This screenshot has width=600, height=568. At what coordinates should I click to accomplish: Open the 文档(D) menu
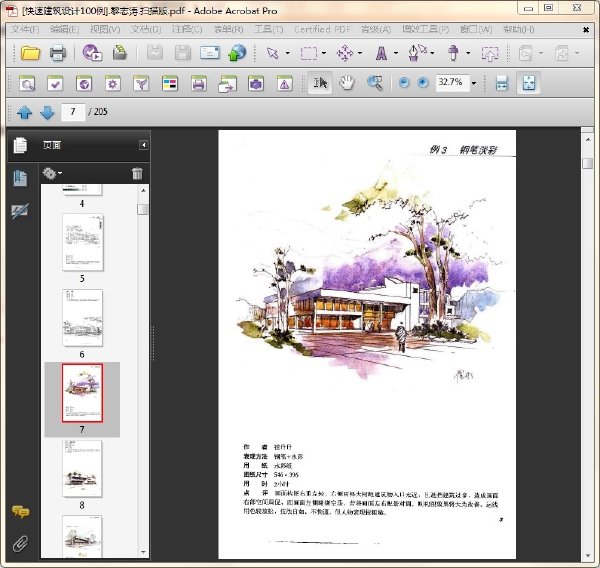coord(145,29)
